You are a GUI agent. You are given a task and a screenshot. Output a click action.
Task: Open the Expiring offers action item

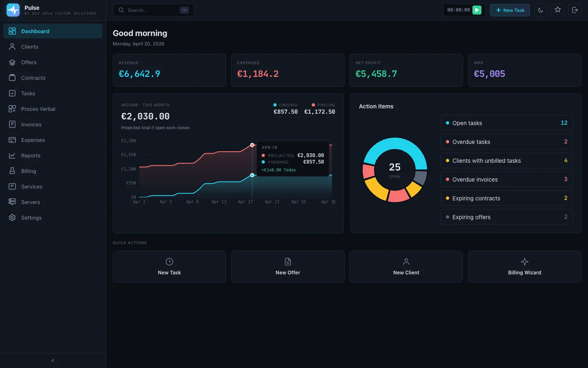pyautogui.click(x=506, y=217)
